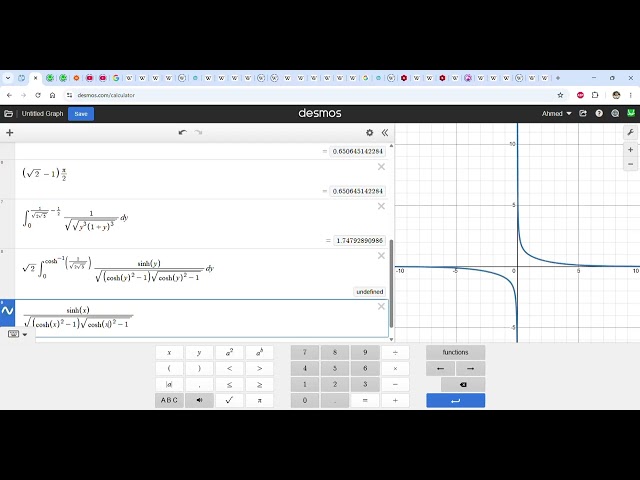This screenshot has height=480, width=640.
Task: Click the blue Save button
Action: pyautogui.click(x=81, y=114)
